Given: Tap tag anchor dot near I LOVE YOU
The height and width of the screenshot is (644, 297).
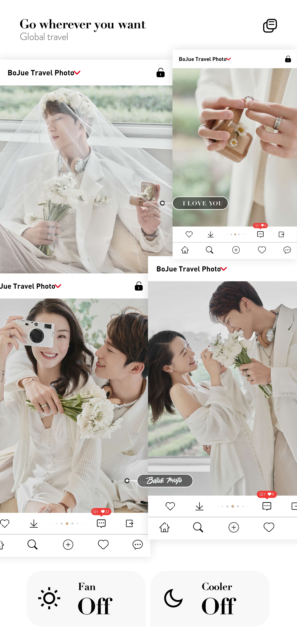Looking at the screenshot, I should coord(162,203).
